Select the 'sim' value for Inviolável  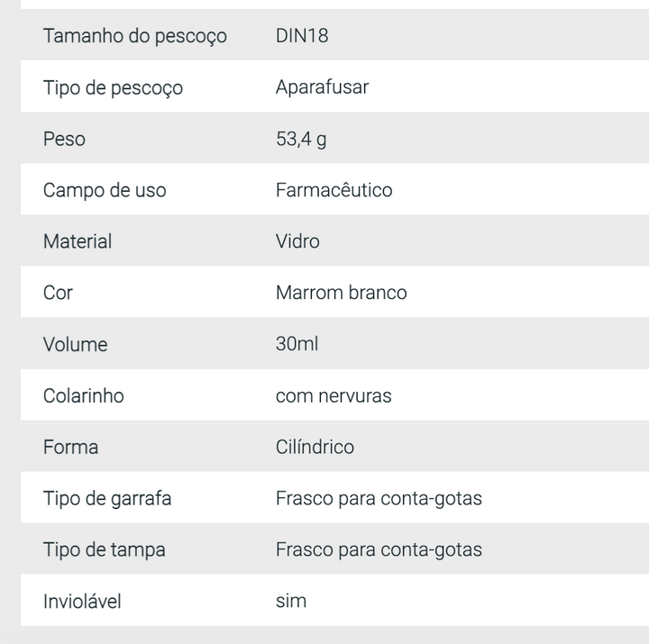tap(291, 602)
